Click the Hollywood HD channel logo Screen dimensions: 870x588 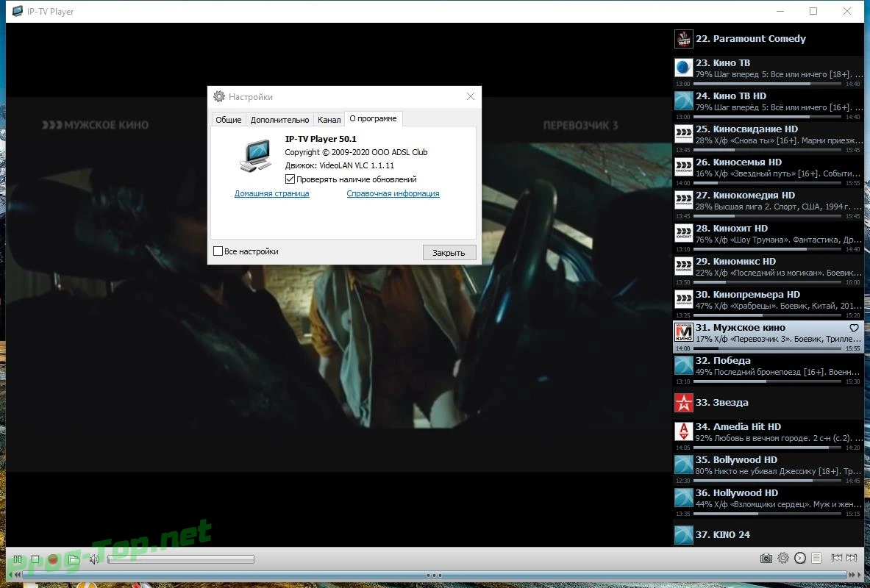point(684,498)
